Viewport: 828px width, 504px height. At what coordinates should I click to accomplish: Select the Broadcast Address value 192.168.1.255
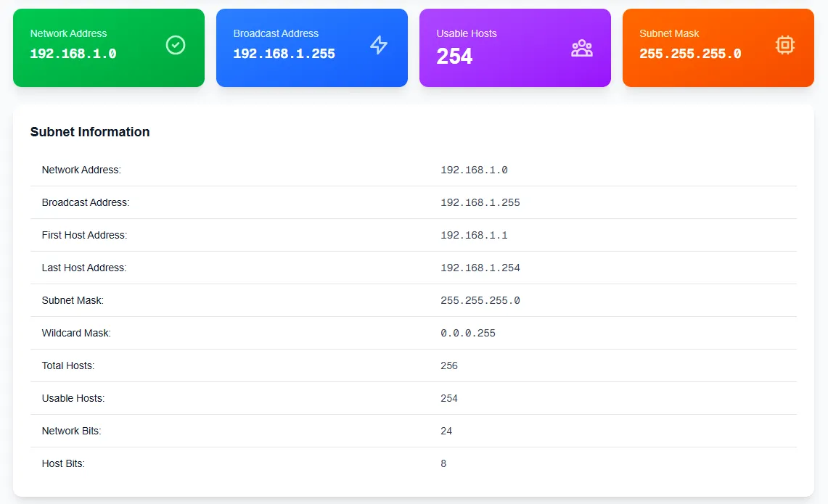(480, 202)
